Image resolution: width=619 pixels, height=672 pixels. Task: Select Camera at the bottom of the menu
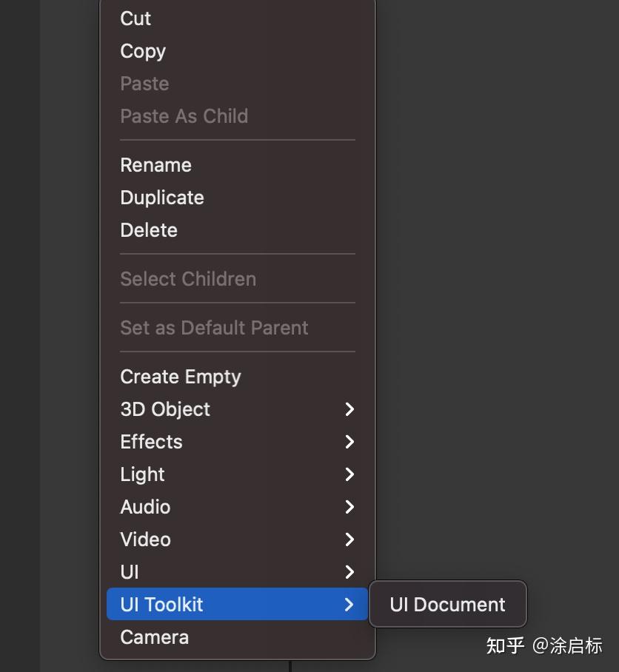click(x=154, y=636)
